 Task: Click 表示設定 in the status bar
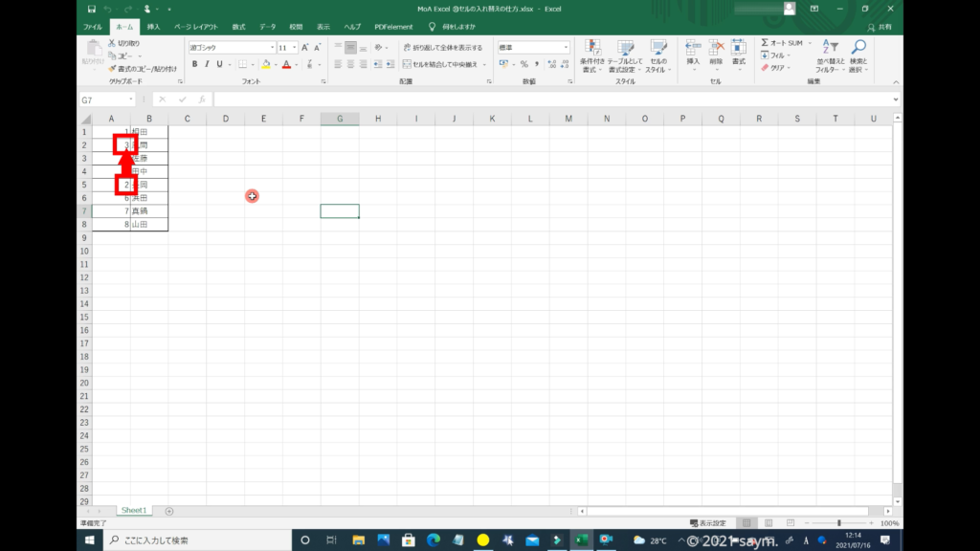[x=707, y=523]
